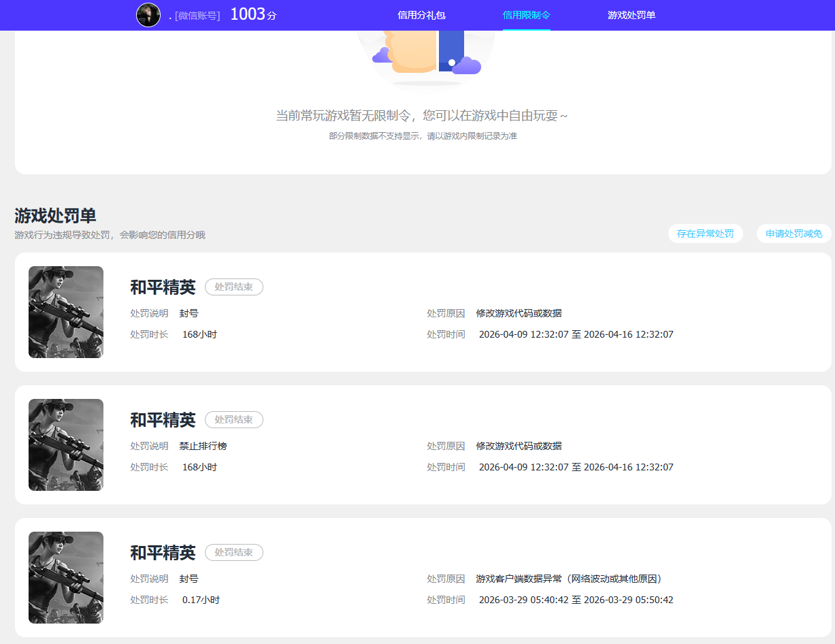Go to the 游戏处罚单 tab
The width and height of the screenshot is (835, 644).
pyautogui.click(x=632, y=15)
